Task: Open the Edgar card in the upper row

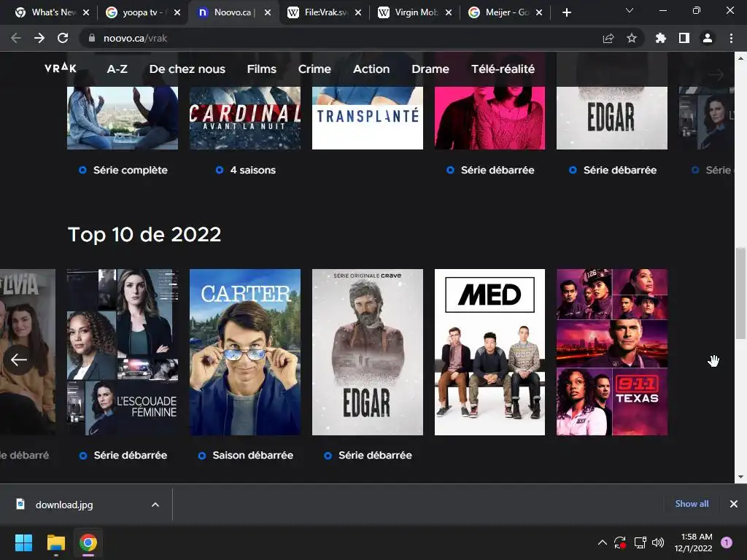Action: tap(612, 117)
